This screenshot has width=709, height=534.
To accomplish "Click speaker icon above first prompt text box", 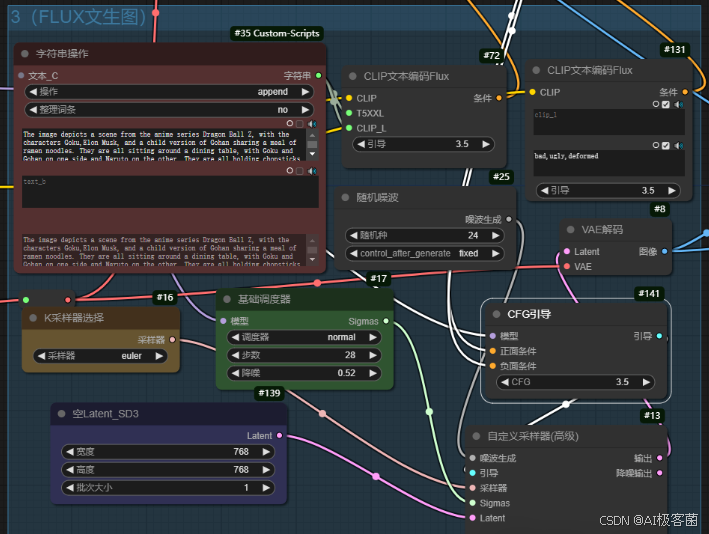I will coord(312,123).
